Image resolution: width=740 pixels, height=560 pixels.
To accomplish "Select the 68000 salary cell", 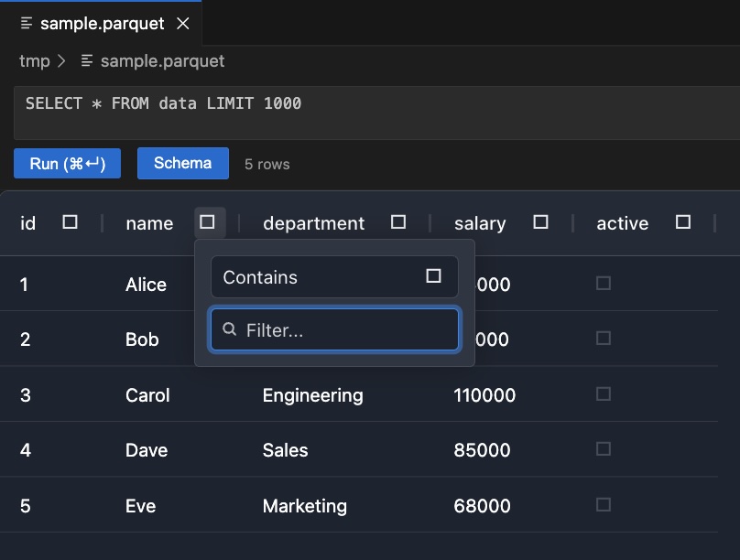I will (482, 505).
